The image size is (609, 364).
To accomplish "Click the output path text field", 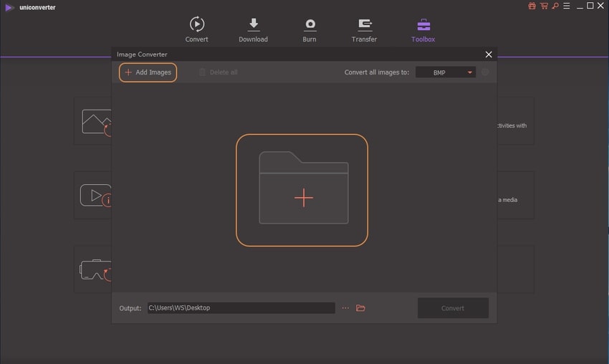I will [241, 308].
